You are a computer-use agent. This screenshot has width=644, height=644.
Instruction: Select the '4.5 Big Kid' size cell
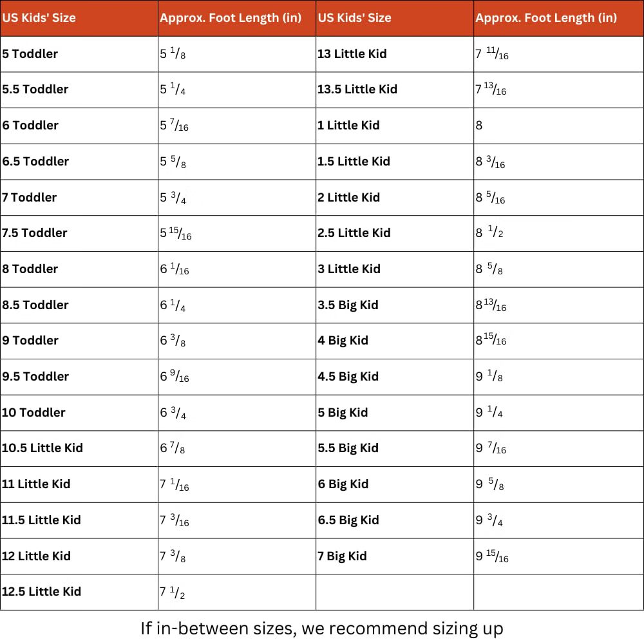click(348, 376)
